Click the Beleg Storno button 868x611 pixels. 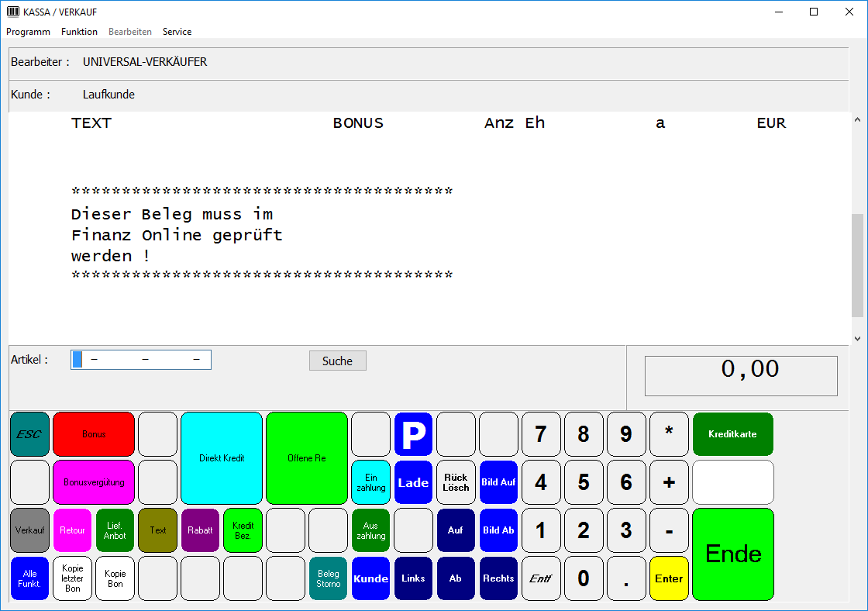329,578
